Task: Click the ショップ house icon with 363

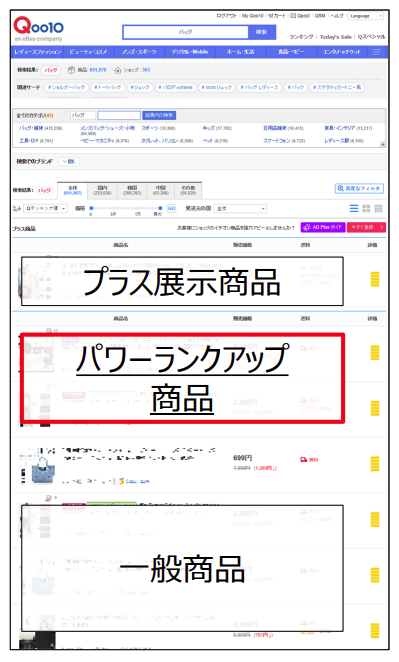Action: [x=118, y=70]
